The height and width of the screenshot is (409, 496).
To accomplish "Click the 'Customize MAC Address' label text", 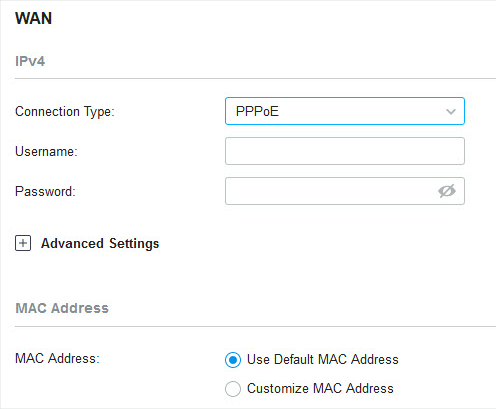I will pos(320,388).
